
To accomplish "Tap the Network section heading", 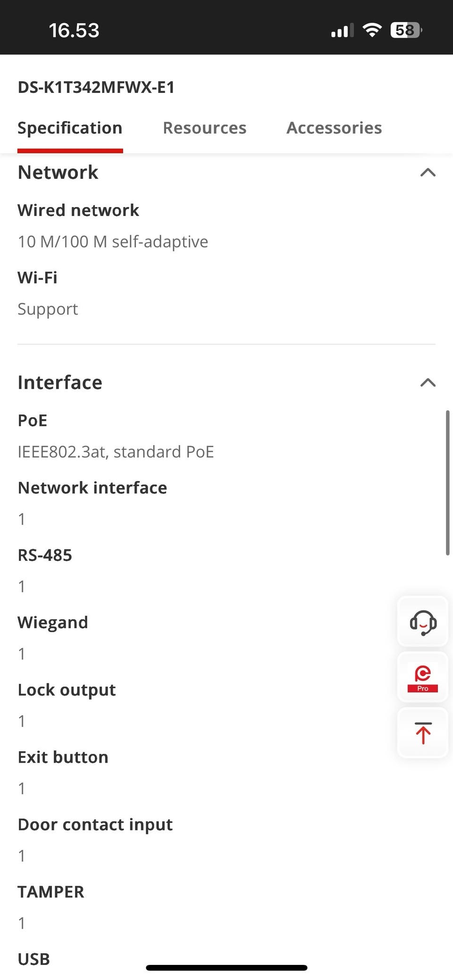I will click(x=58, y=172).
